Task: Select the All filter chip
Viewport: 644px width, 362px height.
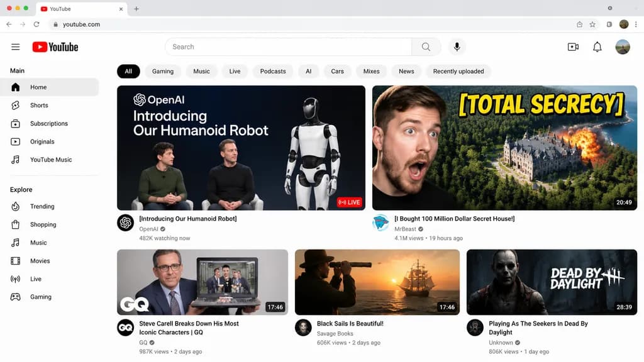Action: tap(128, 72)
